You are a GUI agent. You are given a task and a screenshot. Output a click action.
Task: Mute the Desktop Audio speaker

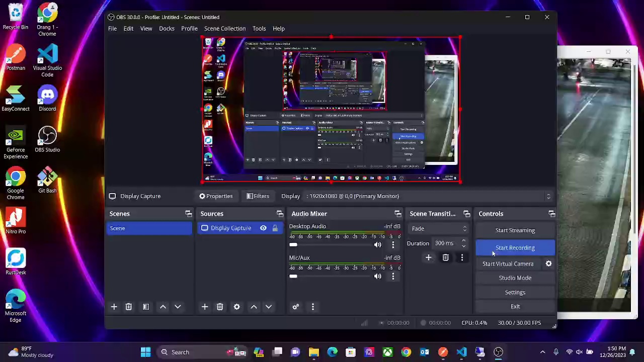tap(377, 245)
